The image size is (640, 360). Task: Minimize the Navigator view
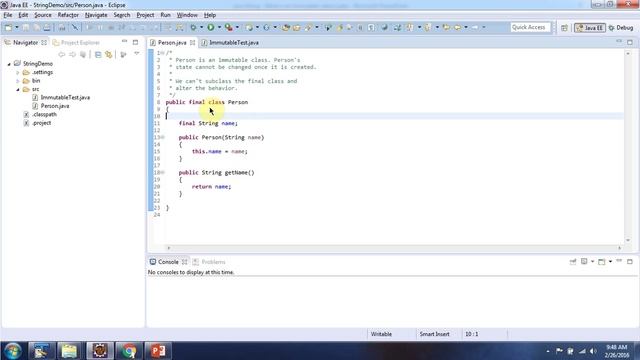point(124,42)
